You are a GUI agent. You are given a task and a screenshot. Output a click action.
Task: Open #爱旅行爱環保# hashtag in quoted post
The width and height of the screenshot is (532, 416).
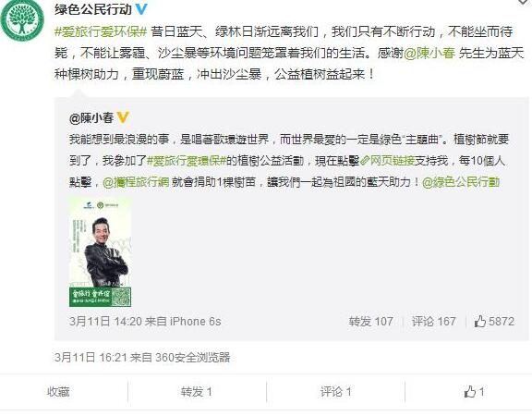tap(187, 160)
